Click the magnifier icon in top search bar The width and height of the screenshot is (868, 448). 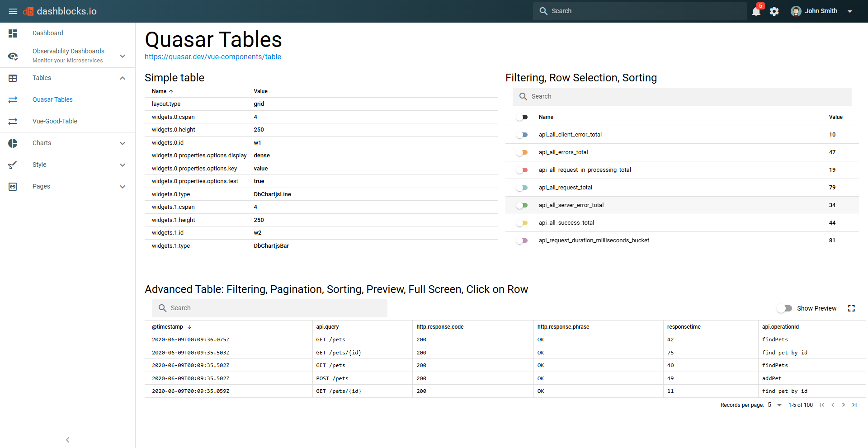coord(543,11)
